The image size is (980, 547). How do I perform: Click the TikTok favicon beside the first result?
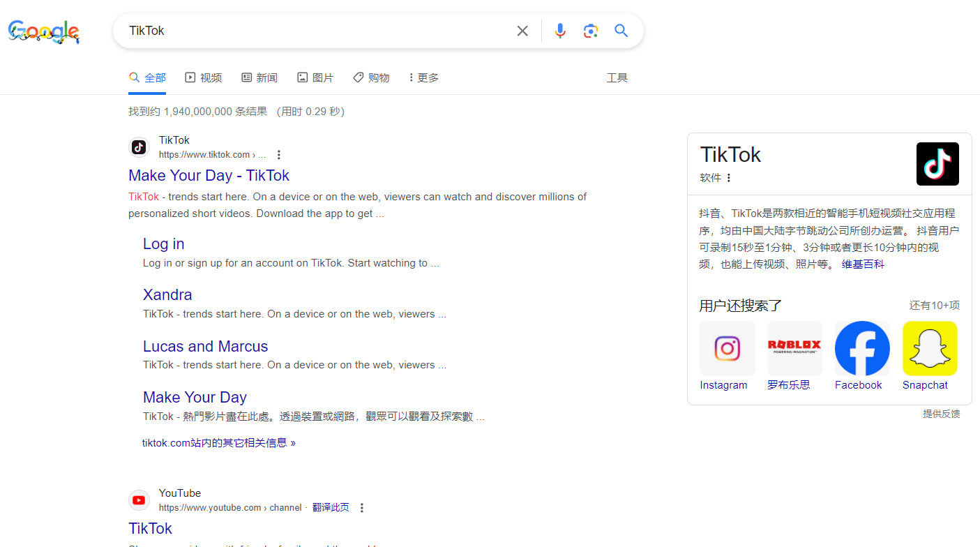tap(140, 147)
